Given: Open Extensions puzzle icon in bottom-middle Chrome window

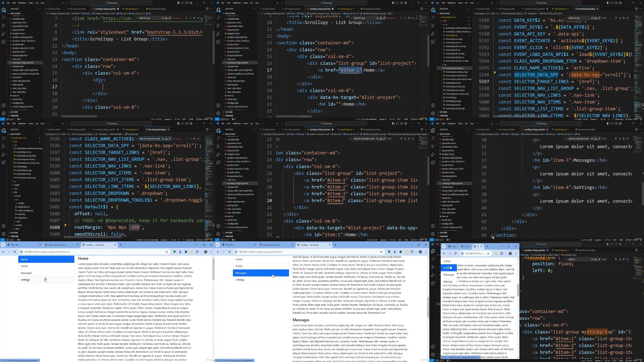Looking at the screenshot, I should point(412,252).
